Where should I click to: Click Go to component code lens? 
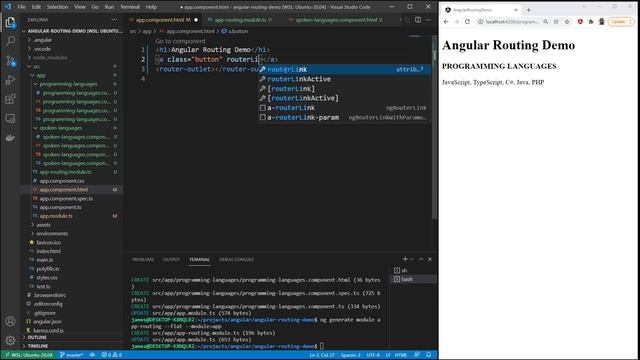click(x=180, y=41)
